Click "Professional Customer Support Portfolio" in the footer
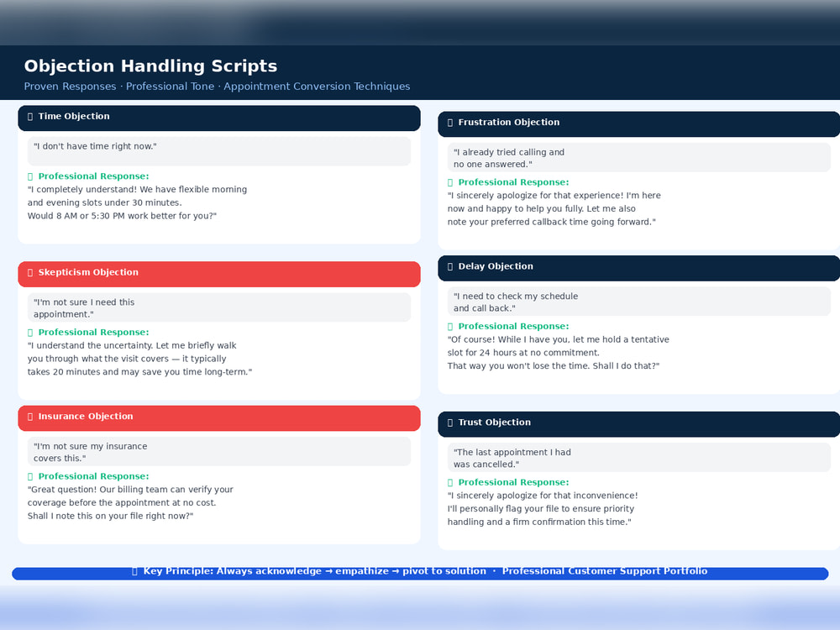 (x=604, y=571)
